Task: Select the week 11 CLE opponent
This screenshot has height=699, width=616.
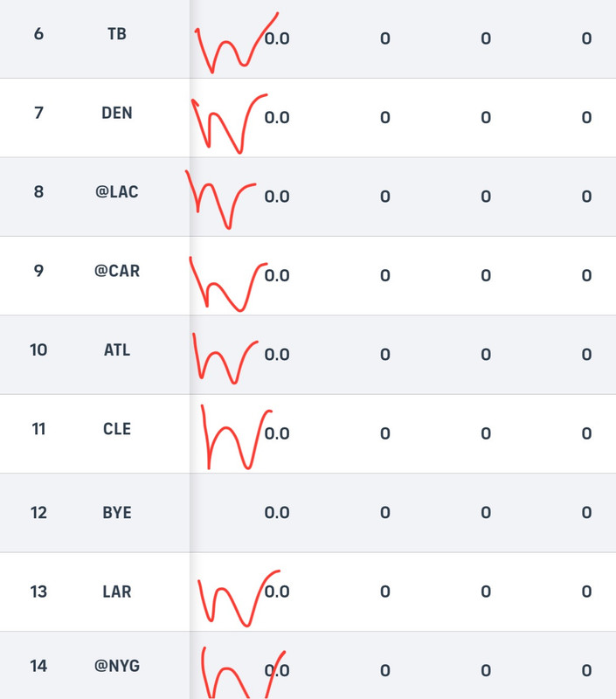Action: point(117,429)
